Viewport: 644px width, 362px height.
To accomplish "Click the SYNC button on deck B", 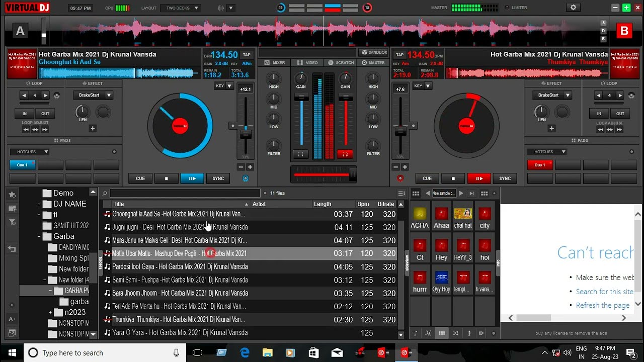I will coord(505,178).
